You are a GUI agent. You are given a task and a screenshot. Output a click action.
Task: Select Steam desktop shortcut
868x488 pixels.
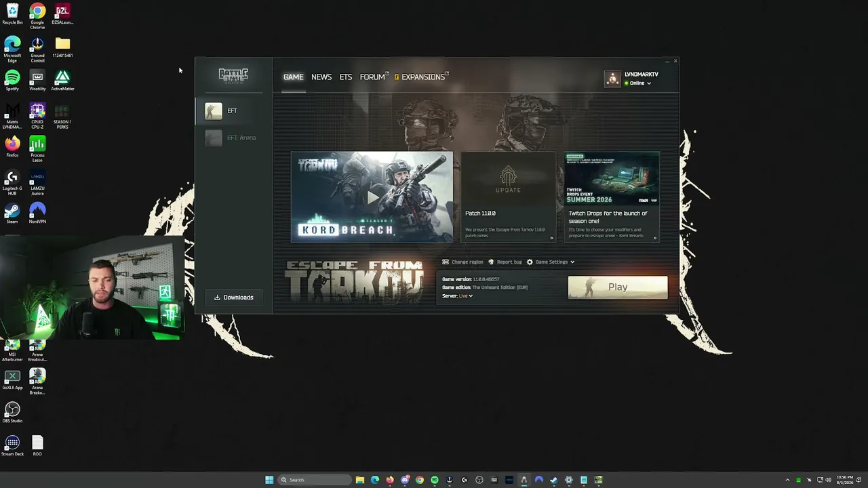[12, 213]
